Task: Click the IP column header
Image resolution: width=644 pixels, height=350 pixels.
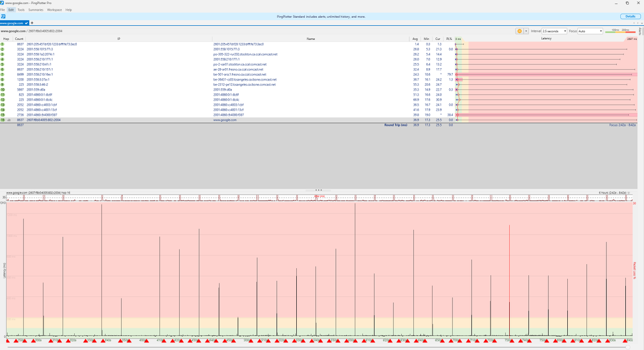Action: pos(118,39)
